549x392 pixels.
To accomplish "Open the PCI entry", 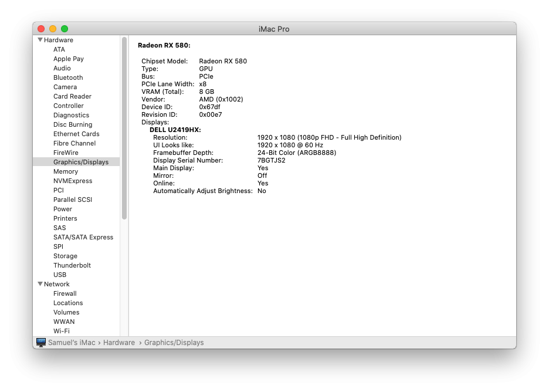I will (x=59, y=190).
